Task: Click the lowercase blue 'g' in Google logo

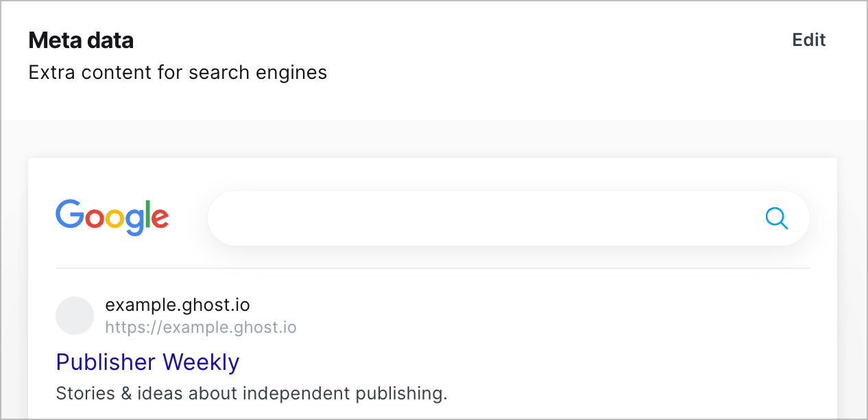Action: [134, 222]
